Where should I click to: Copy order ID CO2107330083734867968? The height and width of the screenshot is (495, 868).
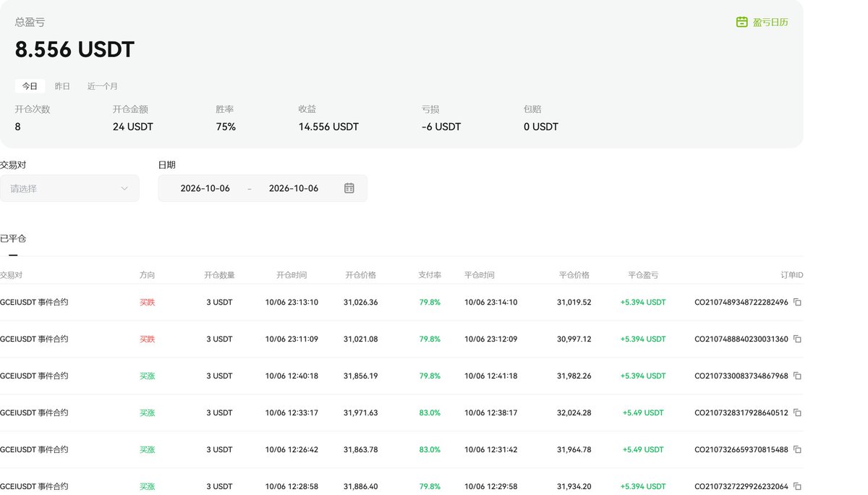tap(797, 376)
